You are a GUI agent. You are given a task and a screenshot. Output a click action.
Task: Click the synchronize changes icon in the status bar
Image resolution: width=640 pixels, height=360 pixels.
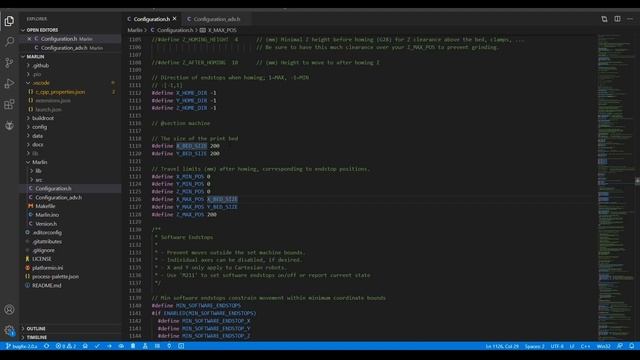click(47, 346)
